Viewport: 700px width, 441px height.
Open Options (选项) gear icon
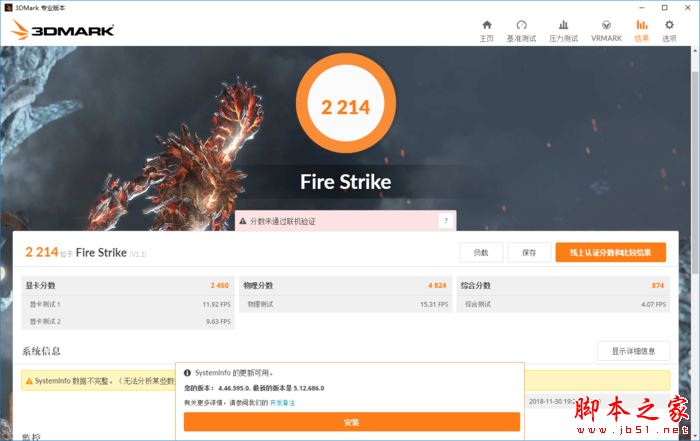coord(669,25)
